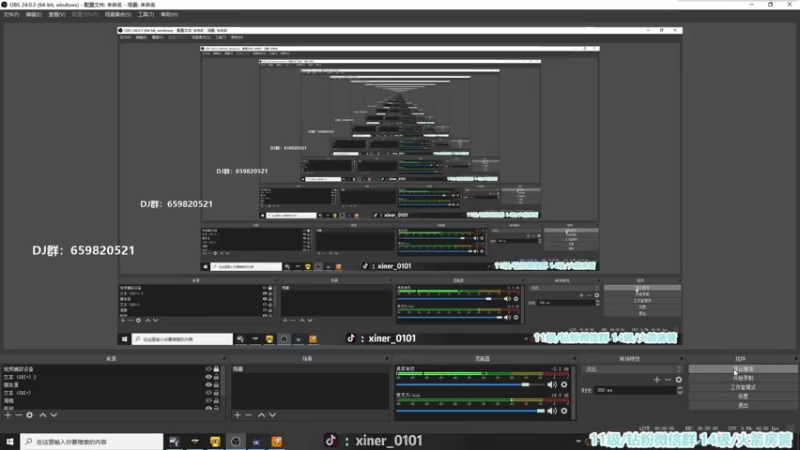Open 帮助(H) menu
This screenshot has height=450, width=800.
click(x=169, y=15)
